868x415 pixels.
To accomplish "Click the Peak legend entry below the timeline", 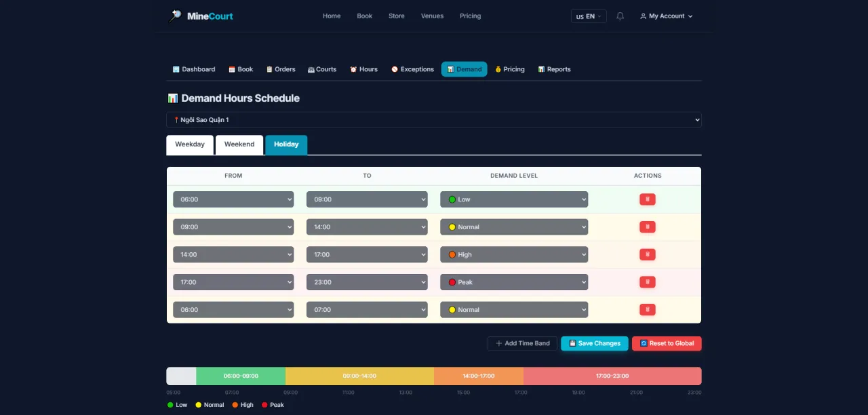I will (x=273, y=405).
